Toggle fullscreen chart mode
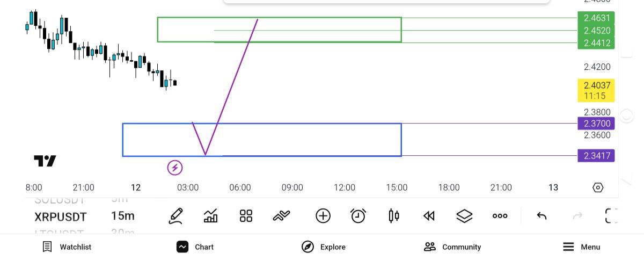The width and height of the screenshot is (644, 260). (x=611, y=216)
